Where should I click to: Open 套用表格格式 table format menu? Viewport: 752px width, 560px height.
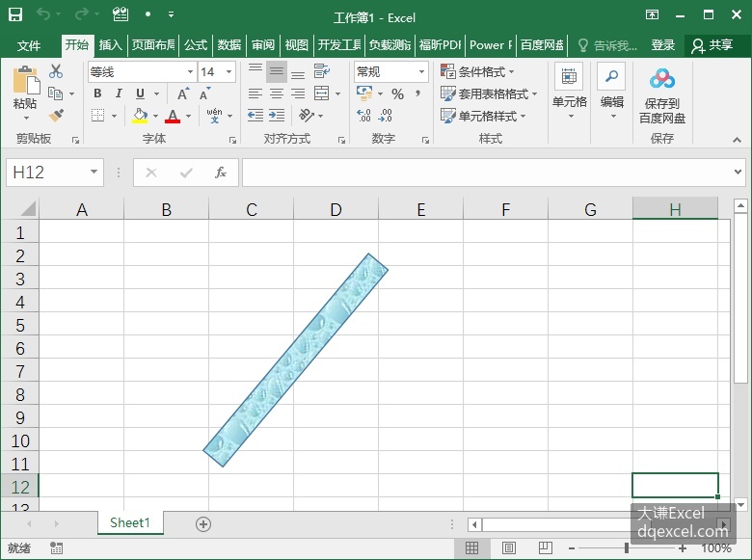click(x=489, y=93)
